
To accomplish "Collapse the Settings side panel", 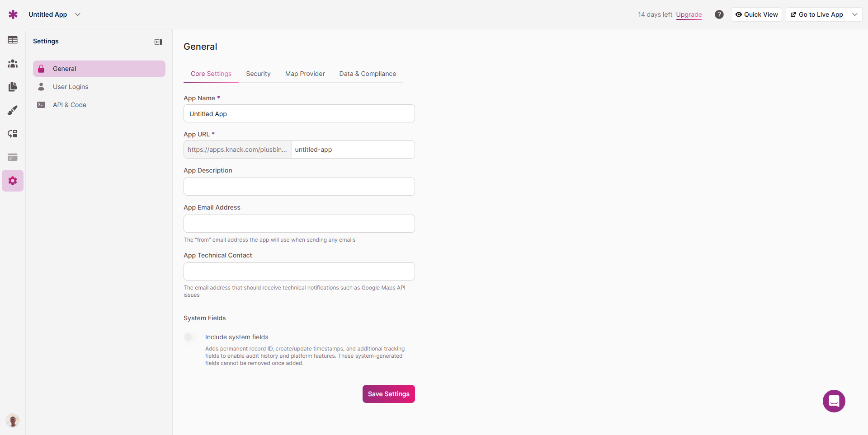I will 158,42.
